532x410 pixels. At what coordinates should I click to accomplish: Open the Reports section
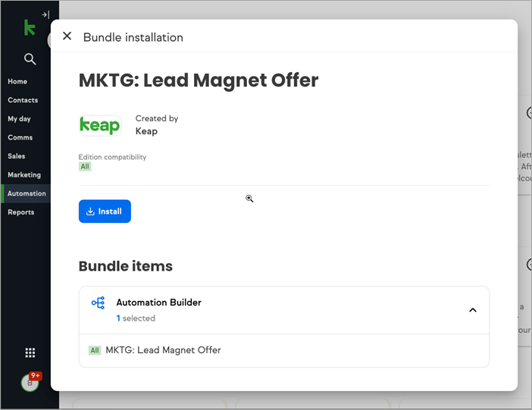coord(21,212)
